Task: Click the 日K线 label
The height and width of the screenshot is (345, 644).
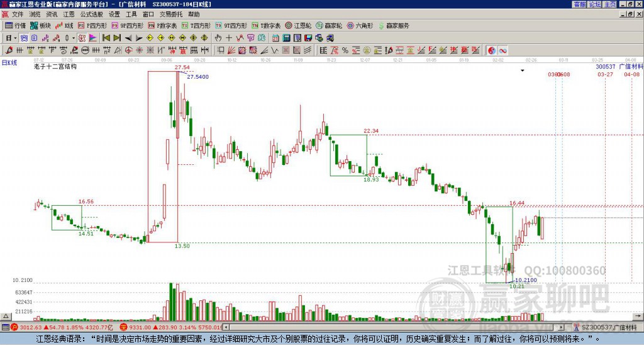Action: (x=9, y=63)
